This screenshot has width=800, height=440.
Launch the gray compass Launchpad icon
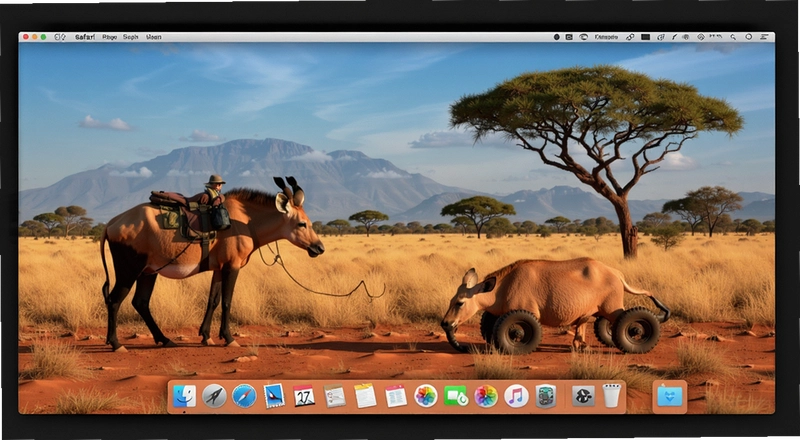(214, 396)
